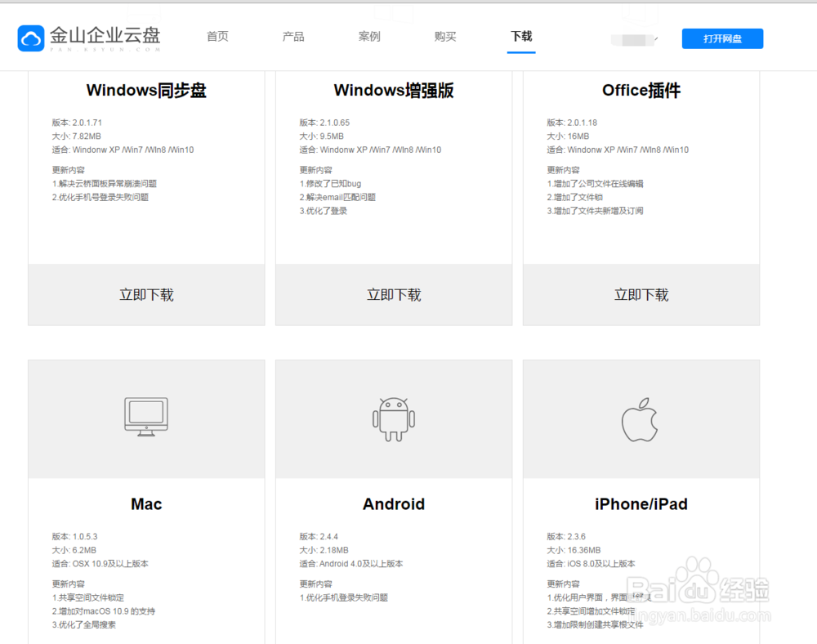Click 2.增加了文件锁 line
817x644 pixels.
(x=574, y=197)
